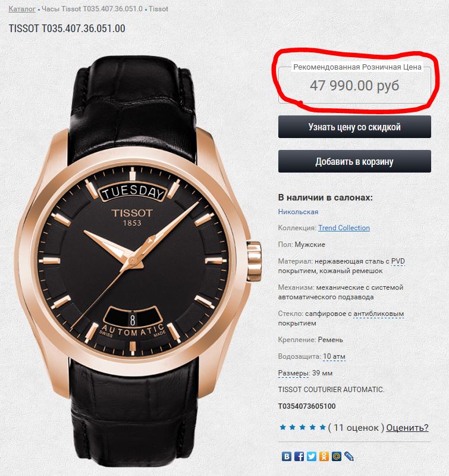Click 'Добавить в корзину' button
Screen dimensions: 449x476
354,161
